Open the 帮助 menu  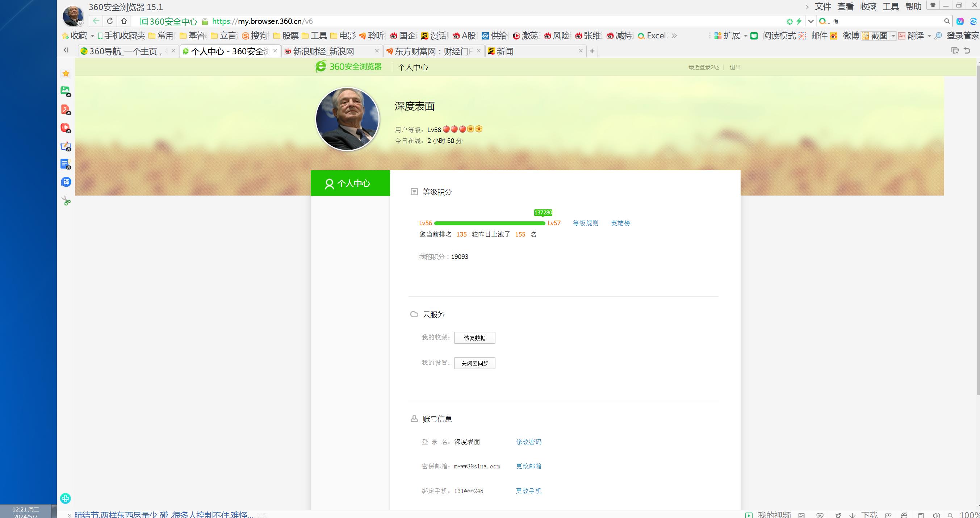pos(913,7)
